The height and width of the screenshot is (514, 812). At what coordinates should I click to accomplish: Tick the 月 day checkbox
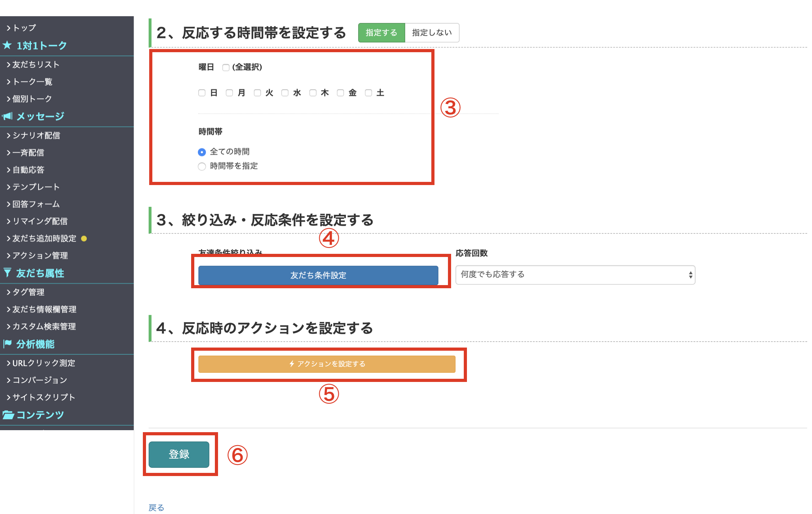(x=230, y=93)
